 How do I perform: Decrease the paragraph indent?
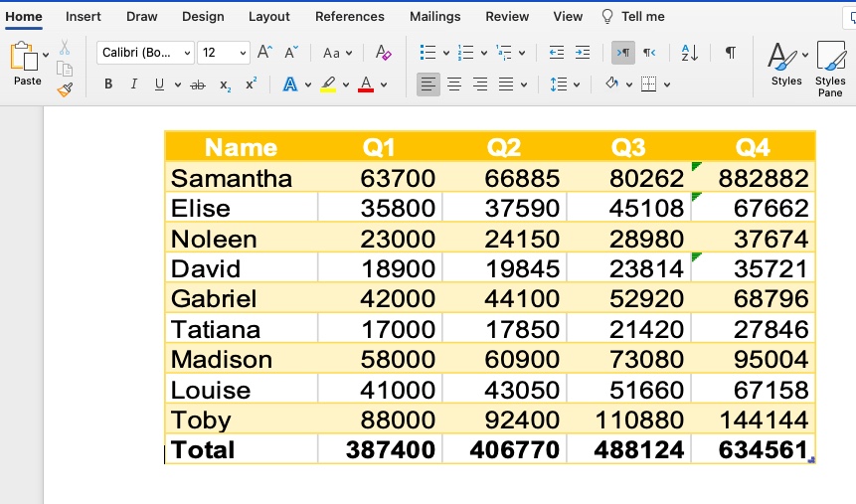coord(557,53)
